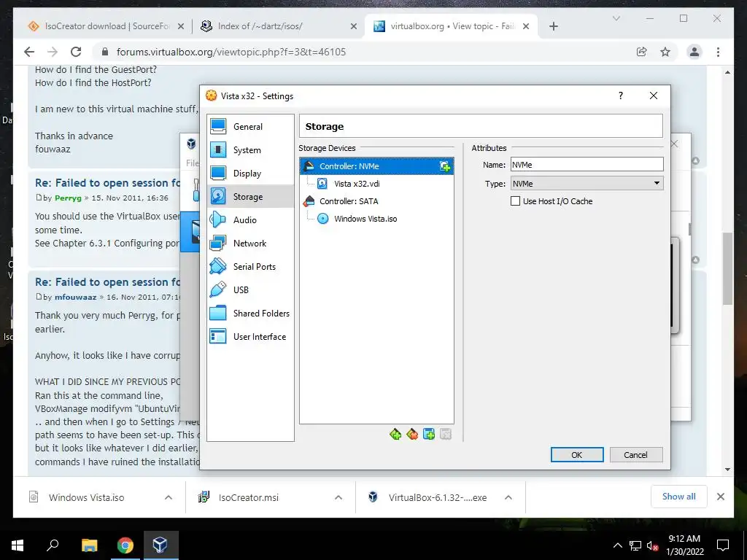Select Controller: NVMe in storage tree
The height and width of the screenshot is (560, 747).
pyautogui.click(x=376, y=166)
